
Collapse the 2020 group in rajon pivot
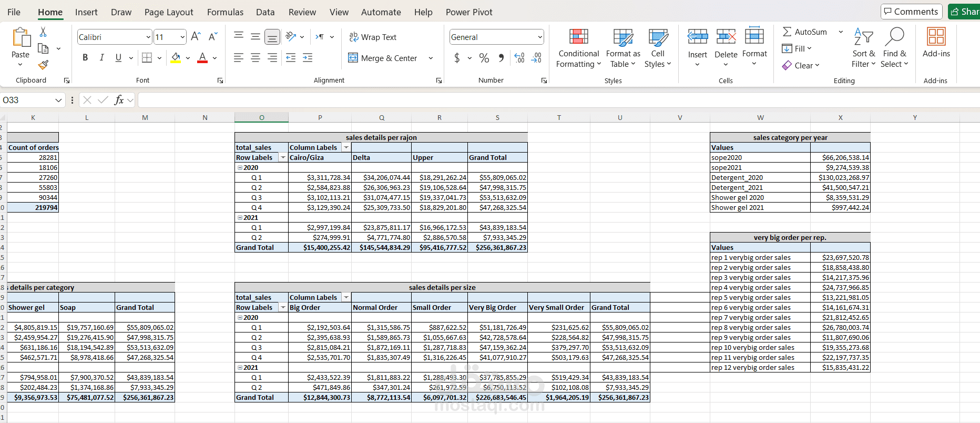240,168
